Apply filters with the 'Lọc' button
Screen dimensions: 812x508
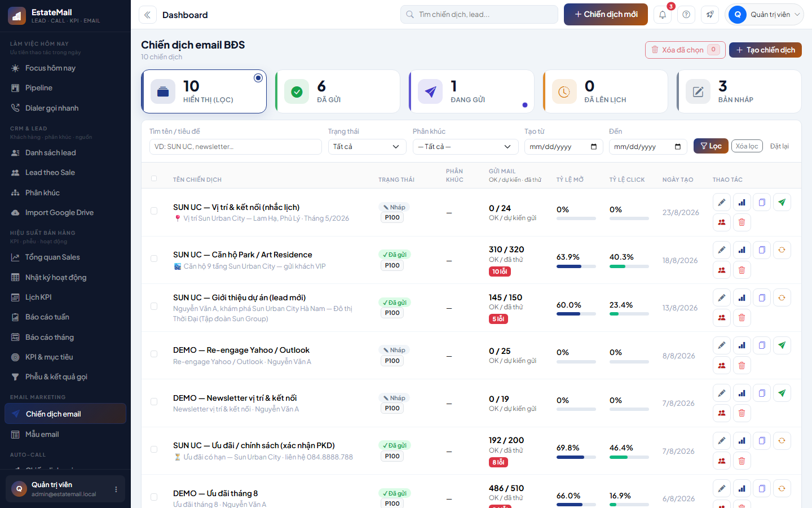(x=710, y=146)
